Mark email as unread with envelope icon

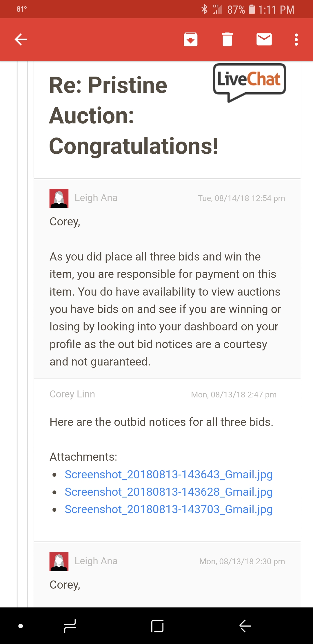coord(264,39)
